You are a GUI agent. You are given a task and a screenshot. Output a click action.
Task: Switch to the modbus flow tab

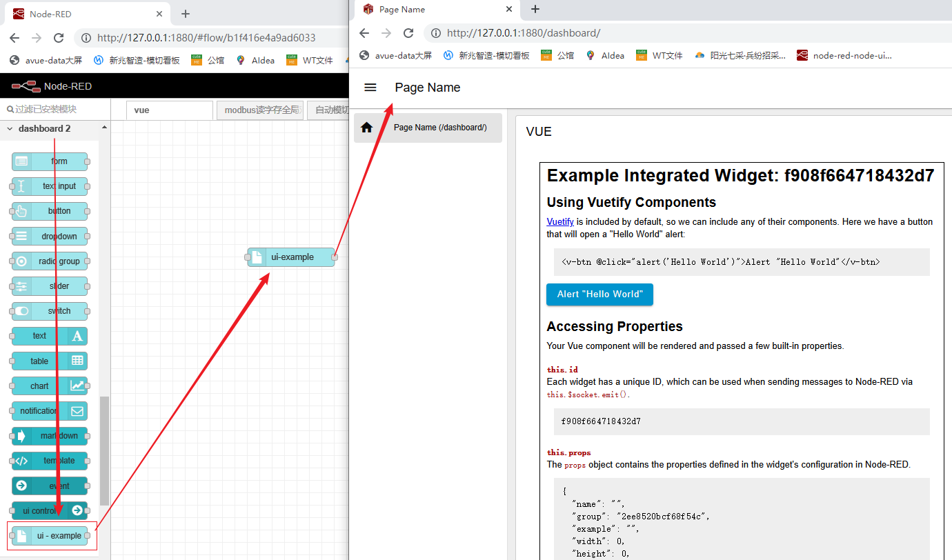coord(259,110)
